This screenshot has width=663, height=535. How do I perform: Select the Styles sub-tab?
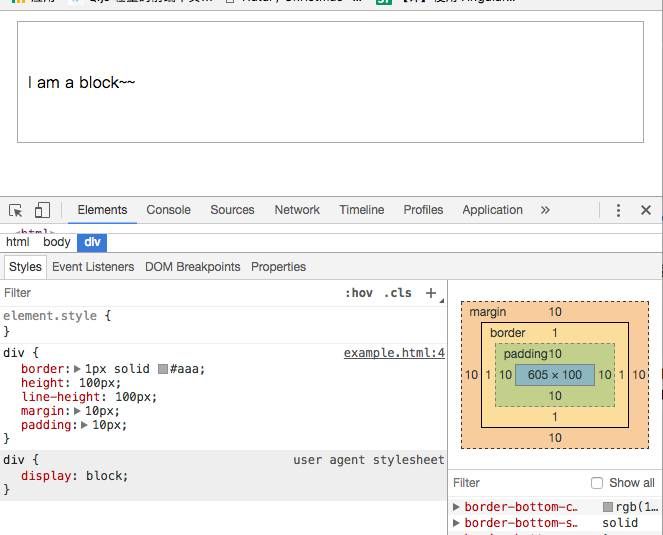pos(25,267)
